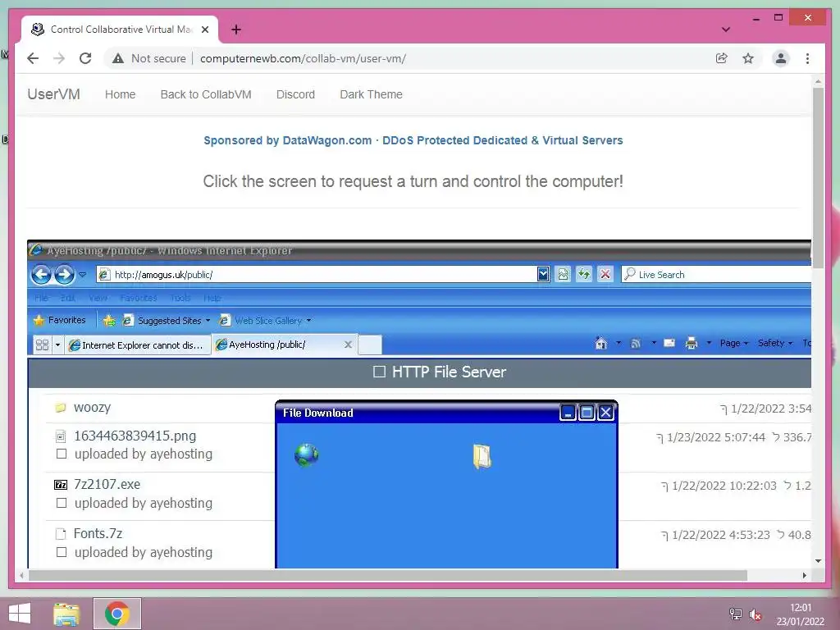Add to Favorites bar icon in IE
840x630 pixels.
(x=109, y=321)
